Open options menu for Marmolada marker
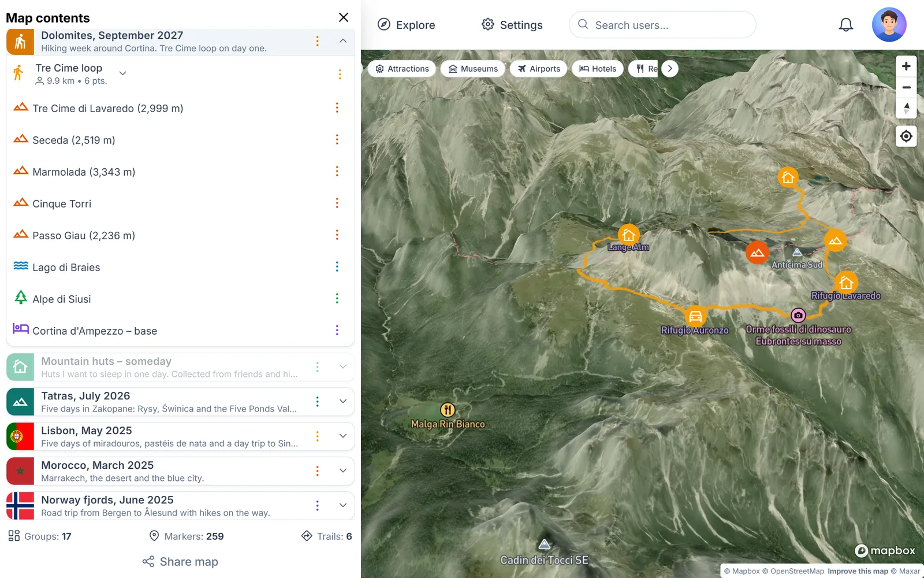Image resolution: width=924 pixels, height=578 pixels. click(x=337, y=172)
